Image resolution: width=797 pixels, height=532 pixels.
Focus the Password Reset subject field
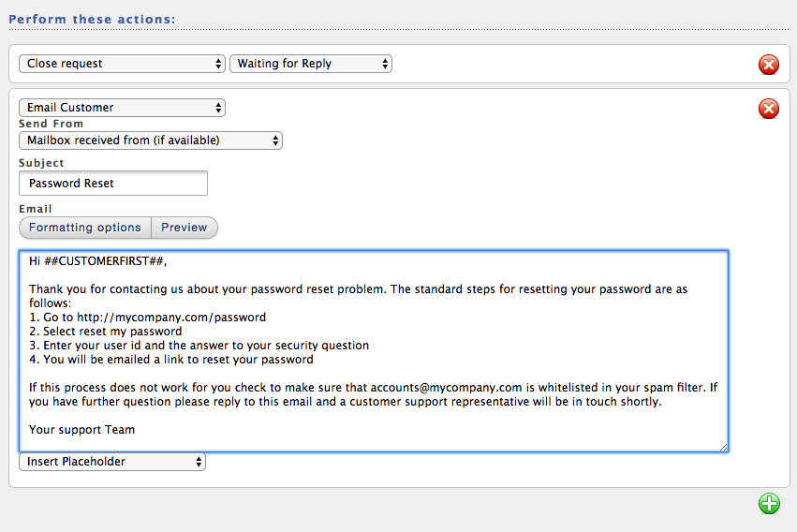[113, 183]
